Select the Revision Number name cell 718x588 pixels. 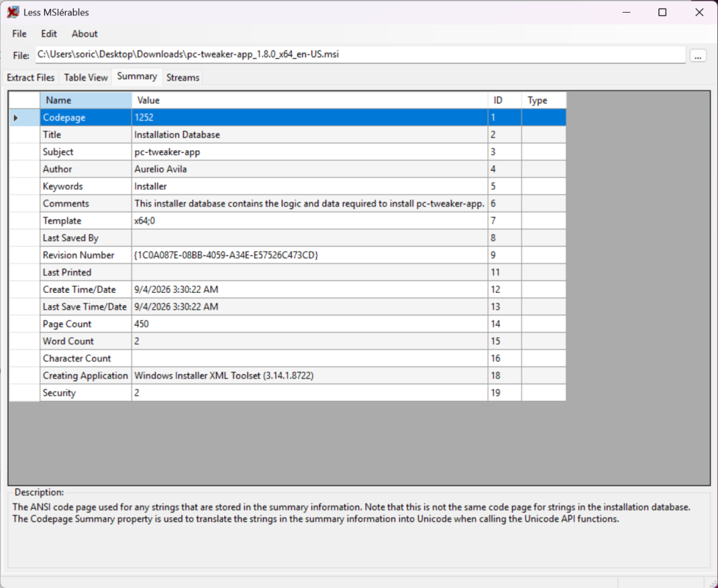coord(86,255)
